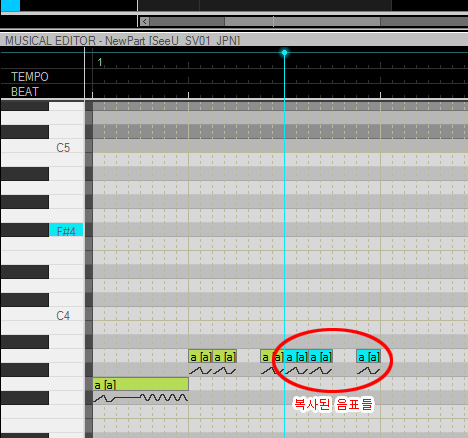Screen dimensions: 468x438
Task: Click the highlighted F#4 piano key
Action: click(66, 230)
